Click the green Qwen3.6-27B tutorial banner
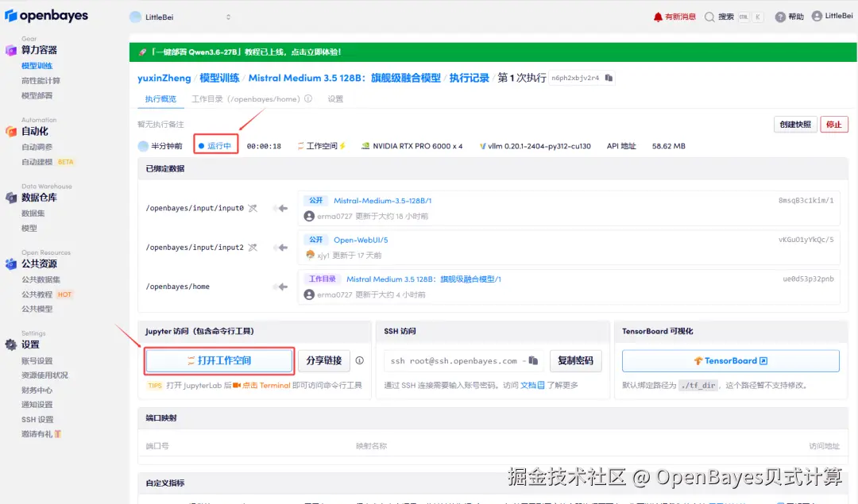Screen dimensions: 858x504 [493, 52]
